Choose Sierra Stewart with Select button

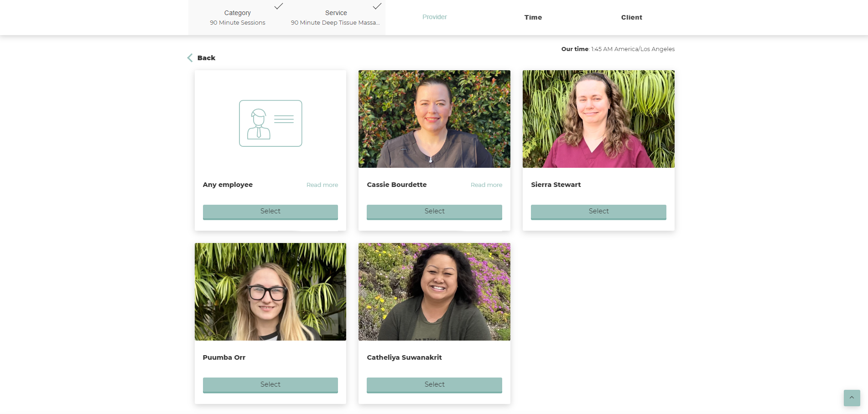(598, 212)
